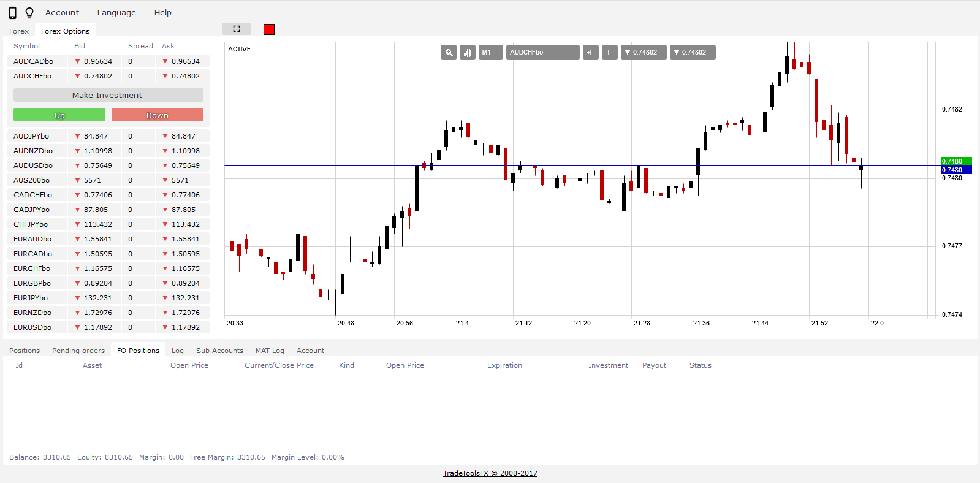Open the Language menu
This screenshot has width=980, height=483.
pos(116,13)
